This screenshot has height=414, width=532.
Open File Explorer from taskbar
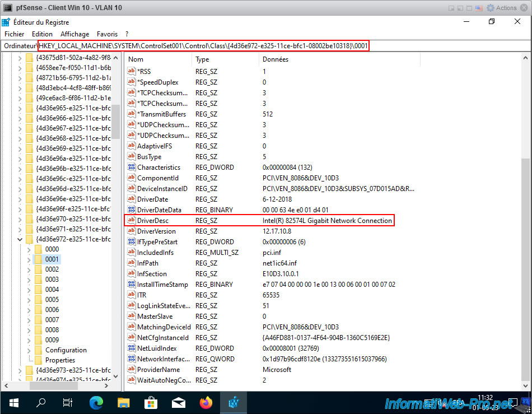tap(124, 403)
